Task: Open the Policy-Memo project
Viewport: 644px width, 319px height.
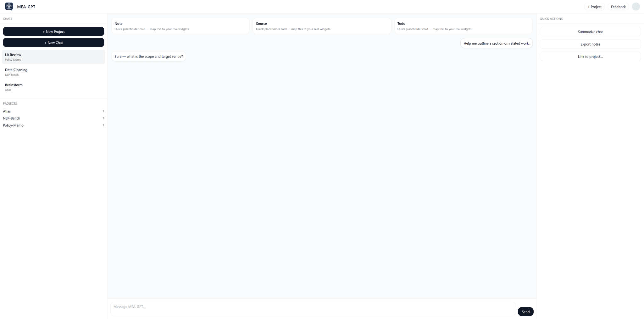Action: 53,125
